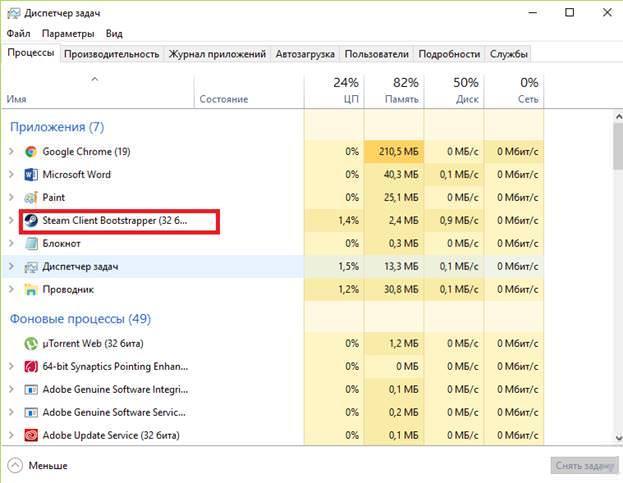Click the vertical scrollbar down arrow

pos(619,437)
